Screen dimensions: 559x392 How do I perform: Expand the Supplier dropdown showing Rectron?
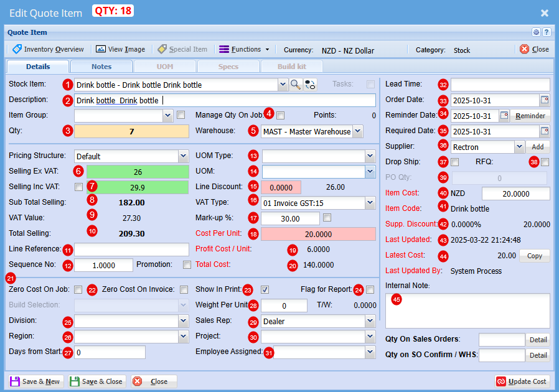[519, 147]
